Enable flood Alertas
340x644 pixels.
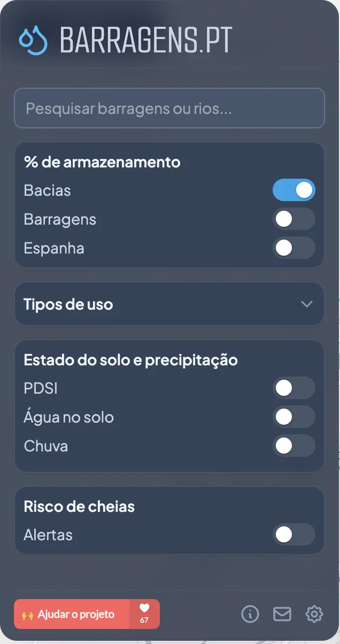coord(294,535)
